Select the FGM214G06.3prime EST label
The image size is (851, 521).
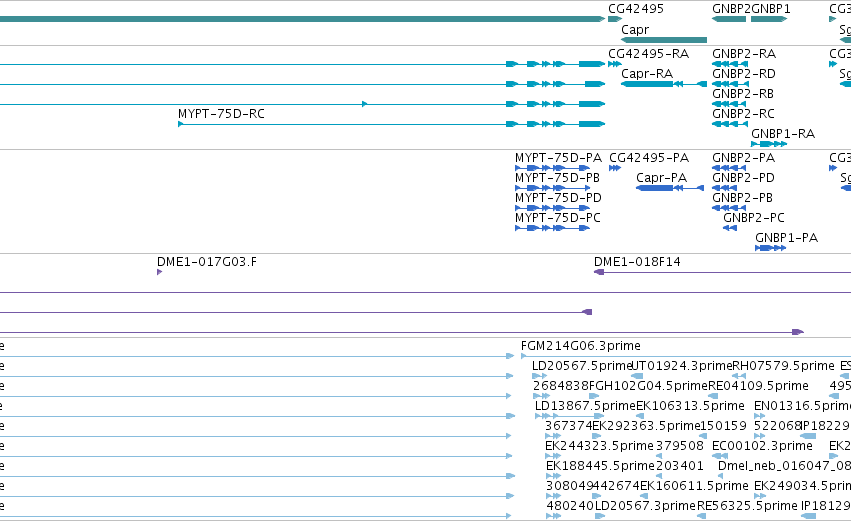point(581,346)
